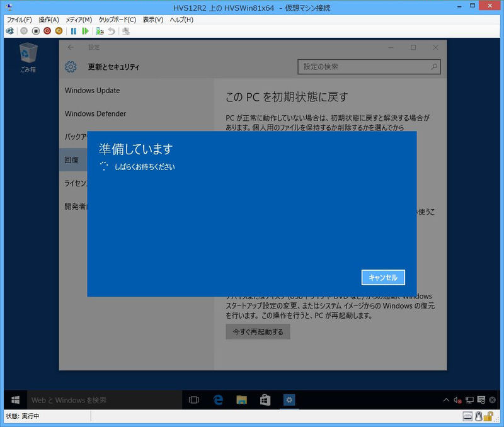504x427 pixels.
Task: Open the Windows Start menu
Action: (15, 400)
